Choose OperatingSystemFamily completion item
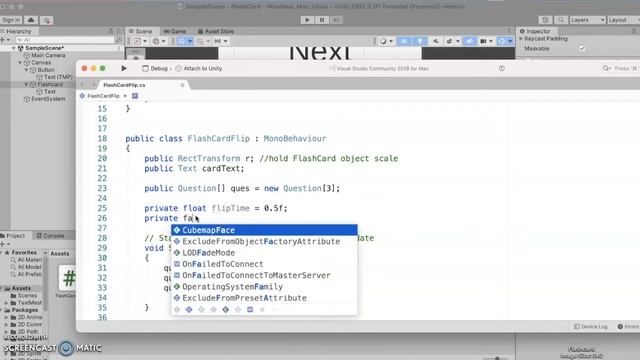This screenshot has width=640, height=360. coord(264,287)
